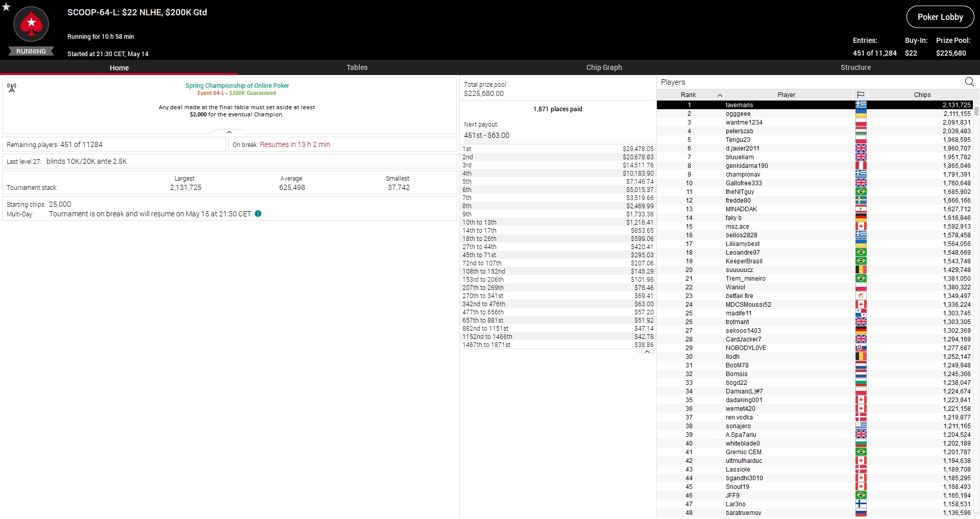The width and height of the screenshot is (980, 519).
Task: Click the Chips column header
Action: pos(922,94)
